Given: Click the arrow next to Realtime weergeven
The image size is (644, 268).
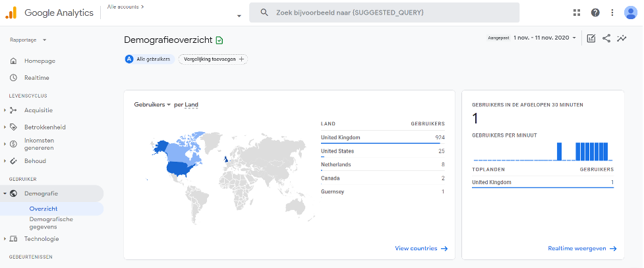Looking at the screenshot, I should click(x=613, y=248).
